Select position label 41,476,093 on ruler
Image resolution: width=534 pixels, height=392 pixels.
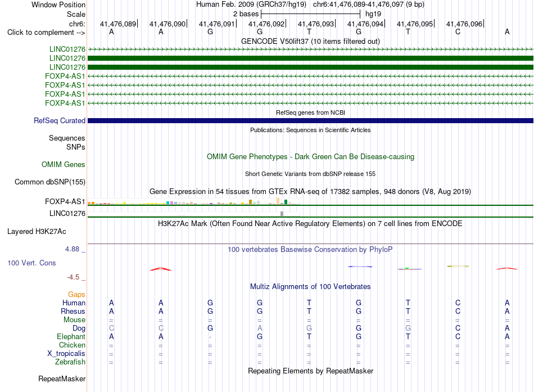316,24
